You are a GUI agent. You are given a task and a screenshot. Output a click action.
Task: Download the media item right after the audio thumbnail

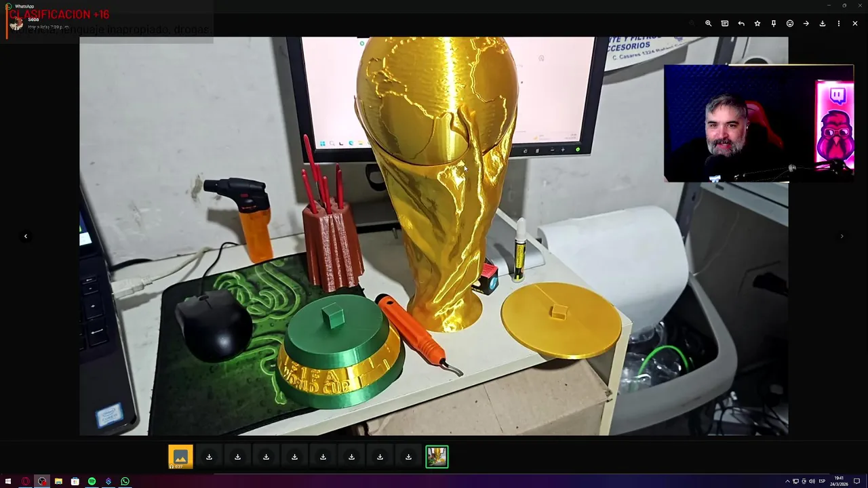click(209, 457)
